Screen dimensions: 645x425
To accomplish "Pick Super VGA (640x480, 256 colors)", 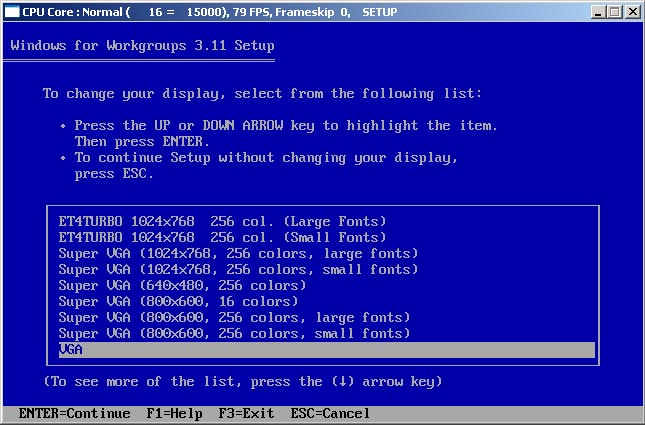I will (182, 286).
